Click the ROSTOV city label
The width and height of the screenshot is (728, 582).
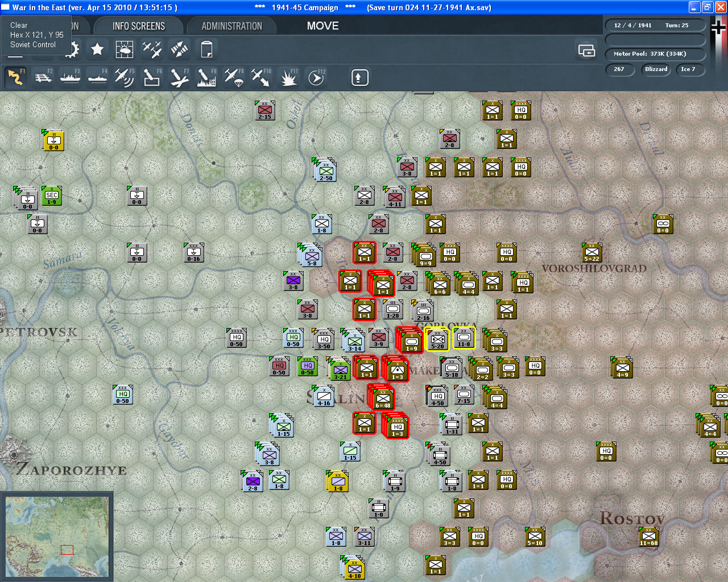[632, 518]
